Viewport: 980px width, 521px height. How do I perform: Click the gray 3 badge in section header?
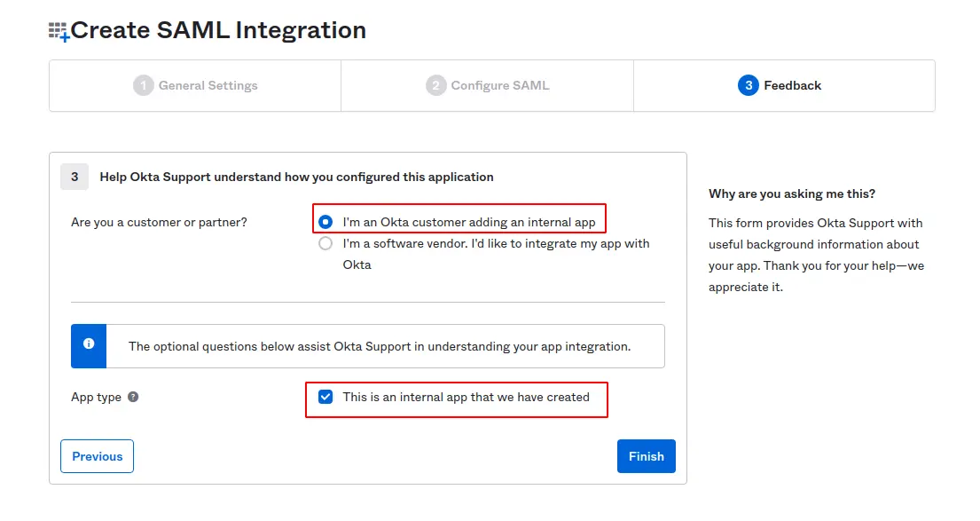pos(74,177)
